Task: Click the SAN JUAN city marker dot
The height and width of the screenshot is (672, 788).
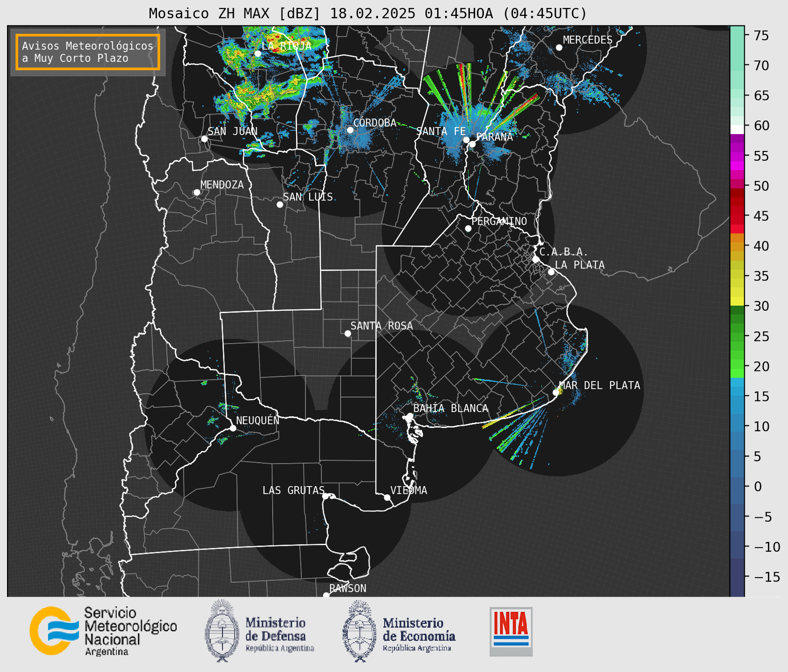Action: pos(204,139)
